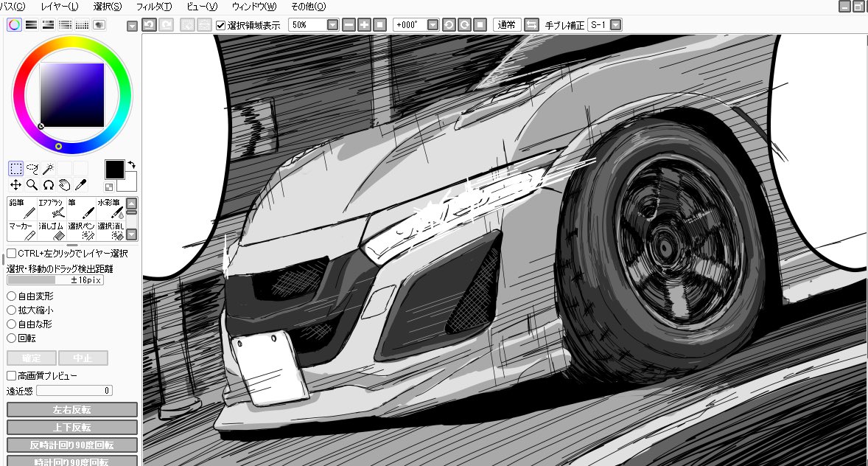Select the move layer tool
Viewport: 868px width, 466px height.
click(15, 184)
